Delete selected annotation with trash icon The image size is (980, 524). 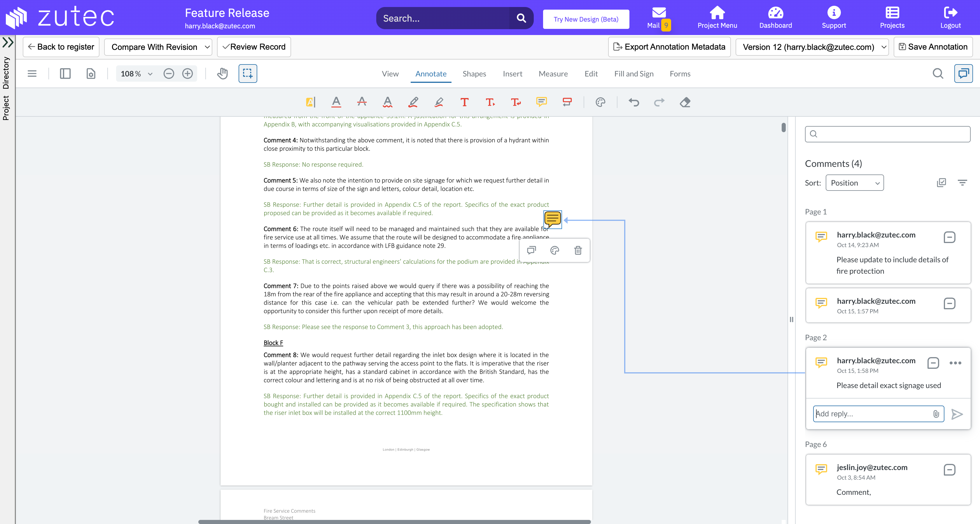pyautogui.click(x=578, y=250)
